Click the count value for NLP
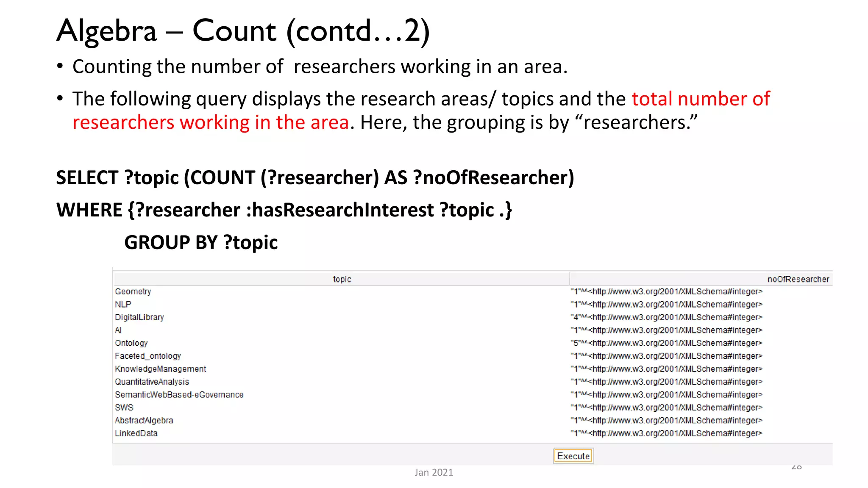 pos(666,304)
